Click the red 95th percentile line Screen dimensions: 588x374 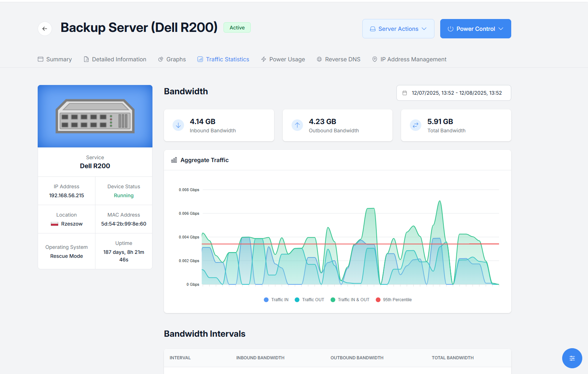coord(350,244)
